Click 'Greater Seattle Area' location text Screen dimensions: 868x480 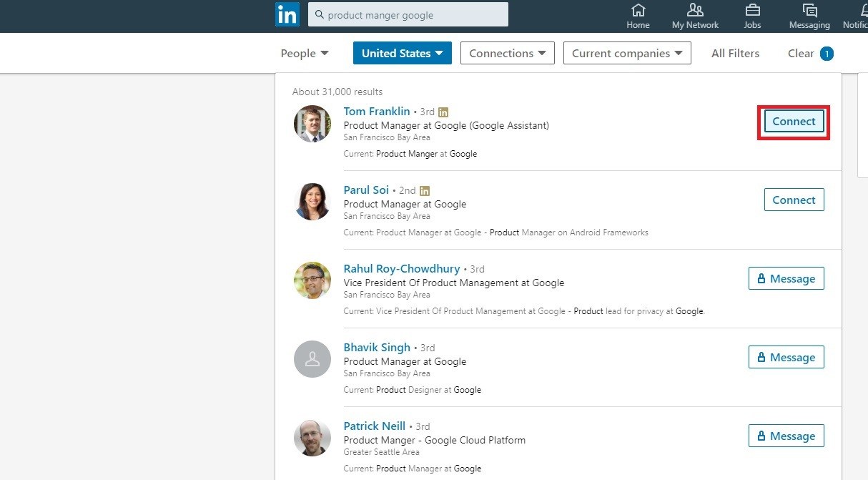click(382, 452)
